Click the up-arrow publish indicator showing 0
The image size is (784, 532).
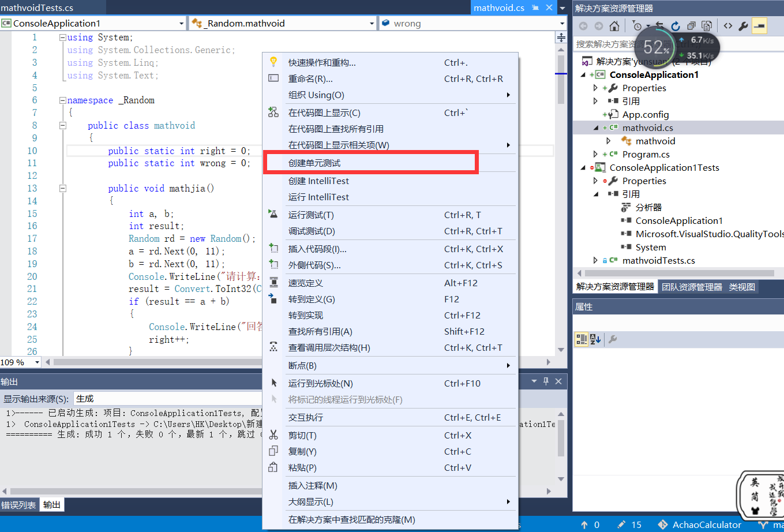(590, 524)
